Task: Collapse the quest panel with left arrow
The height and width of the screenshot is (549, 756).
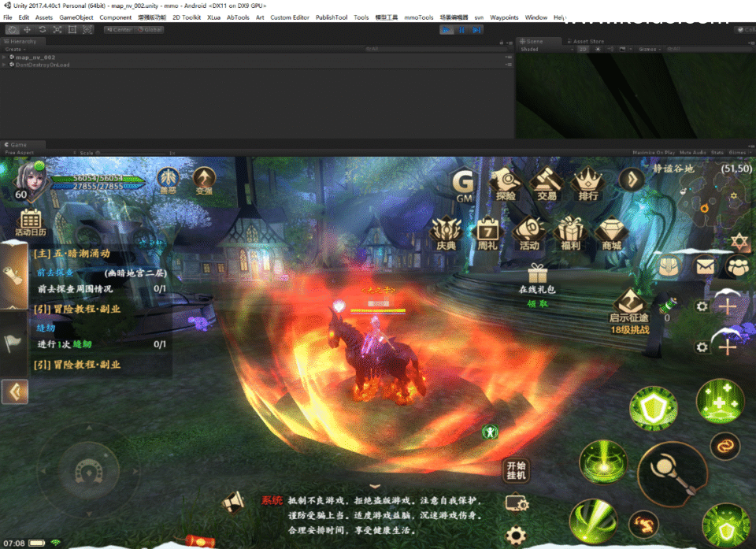Action: 15,391
